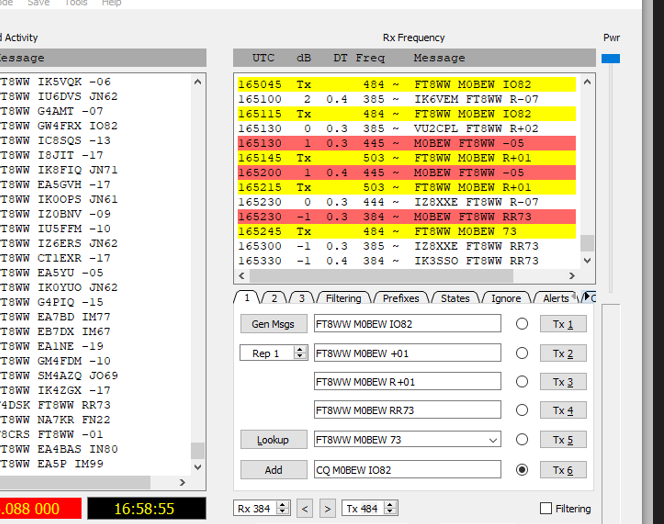This screenshot has width=664, height=524.
Task: Click the Add button
Action: (274, 470)
